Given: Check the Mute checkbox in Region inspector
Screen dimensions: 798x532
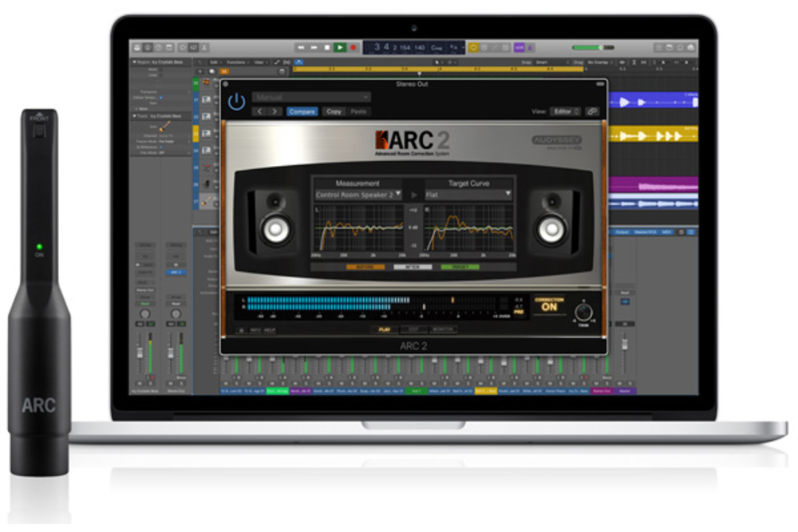Looking at the screenshot, I should coord(161,69).
